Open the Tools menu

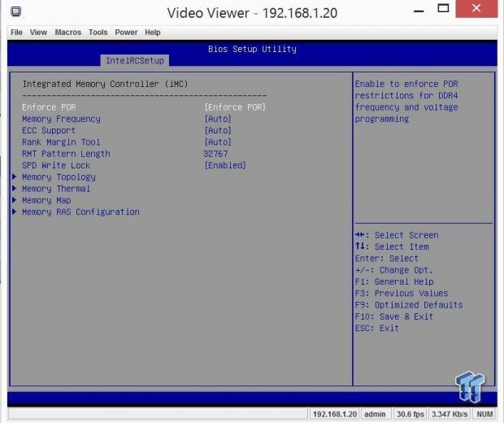pos(98,33)
